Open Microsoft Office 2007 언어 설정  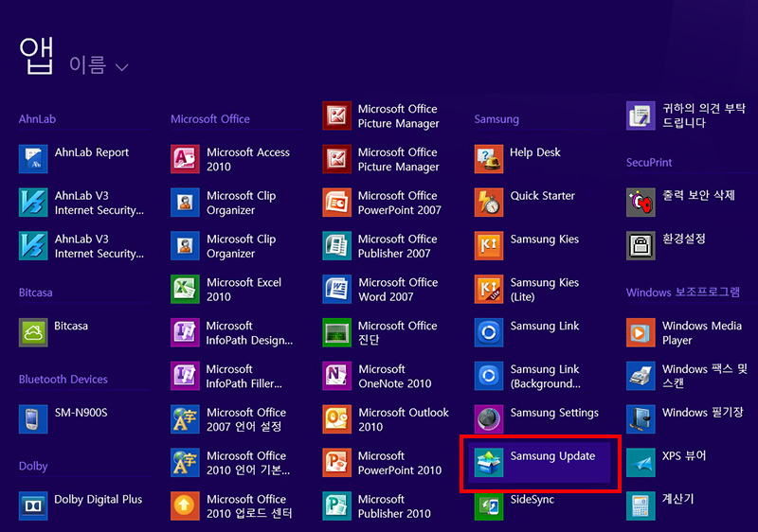(x=228, y=419)
